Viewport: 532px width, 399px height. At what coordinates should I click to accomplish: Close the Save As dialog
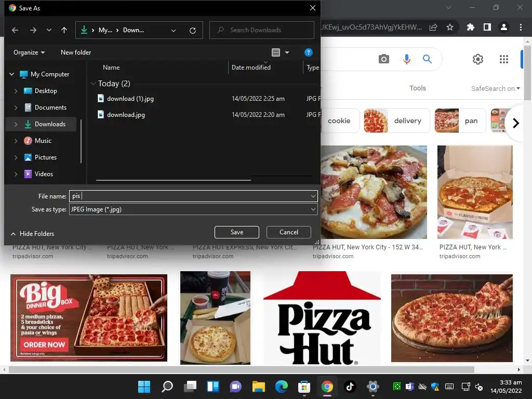pos(312,8)
